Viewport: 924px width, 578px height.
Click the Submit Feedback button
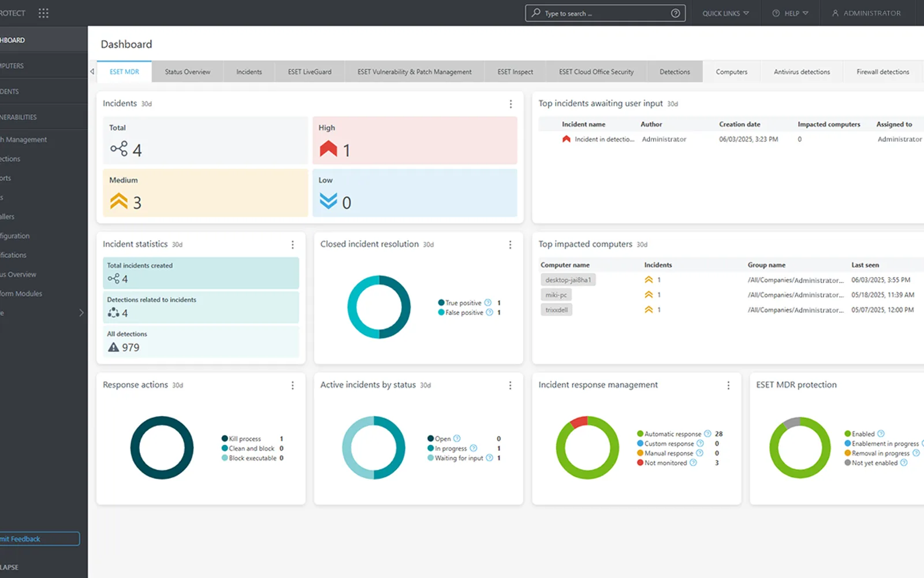tap(39, 539)
